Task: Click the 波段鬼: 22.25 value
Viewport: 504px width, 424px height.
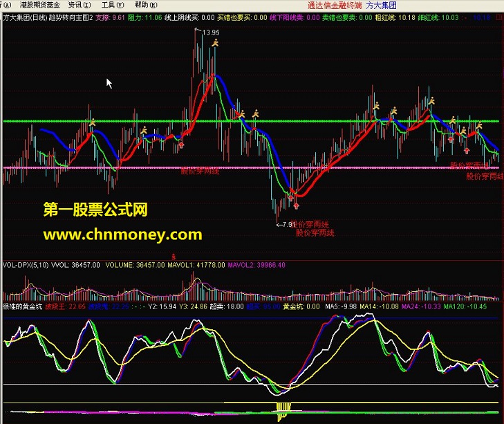Action: click(x=109, y=306)
